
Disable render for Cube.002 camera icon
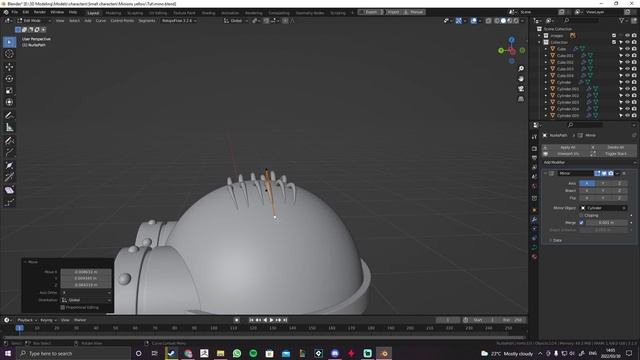click(x=634, y=62)
